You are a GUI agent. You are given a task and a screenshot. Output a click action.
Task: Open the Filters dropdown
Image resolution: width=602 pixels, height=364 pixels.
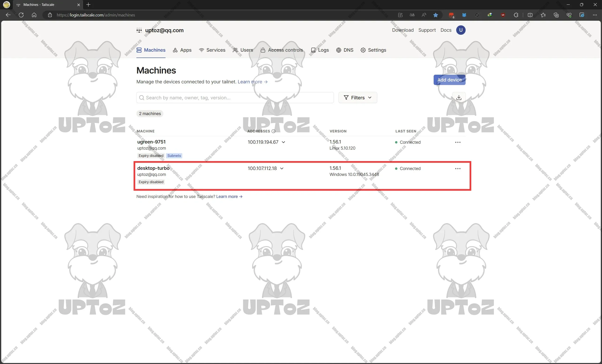[358, 98]
